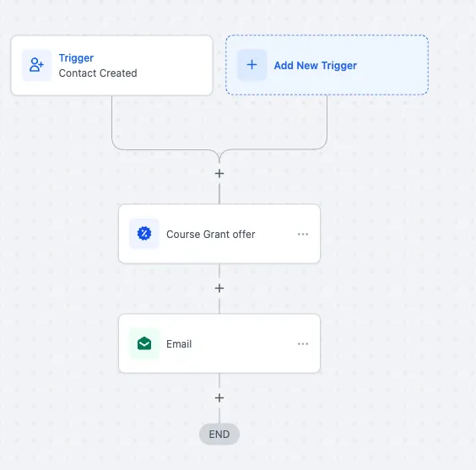Open the Email action label
Viewport: 476px width, 470px height.
tap(179, 344)
